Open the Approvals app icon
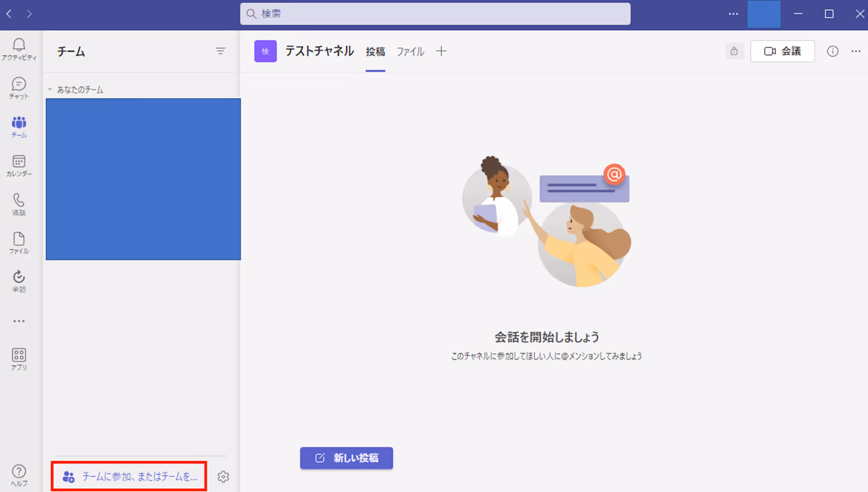 (x=19, y=282)
